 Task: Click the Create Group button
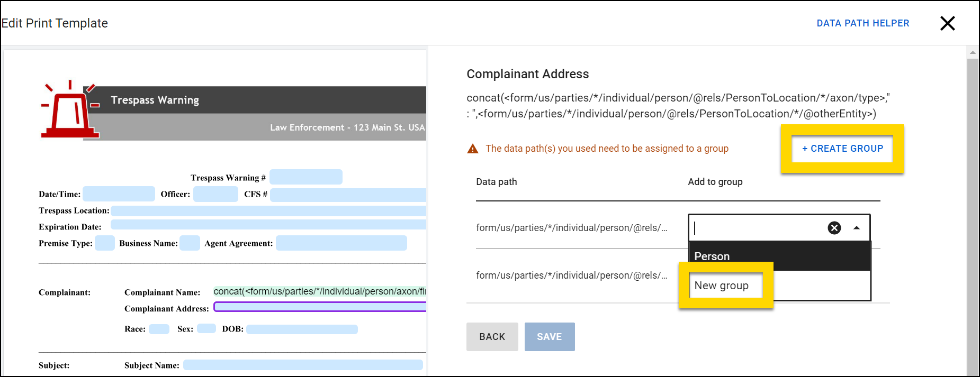tap(842, 149)
